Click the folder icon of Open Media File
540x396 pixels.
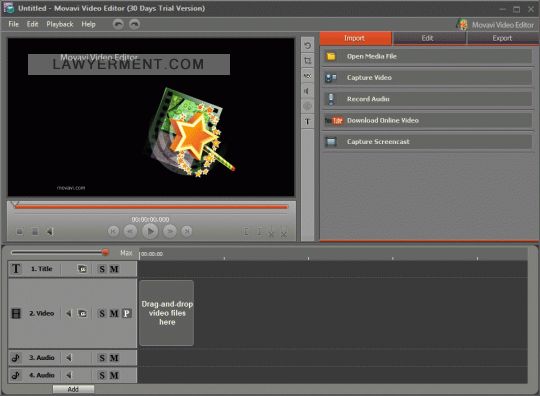click(x=331, y=56)
